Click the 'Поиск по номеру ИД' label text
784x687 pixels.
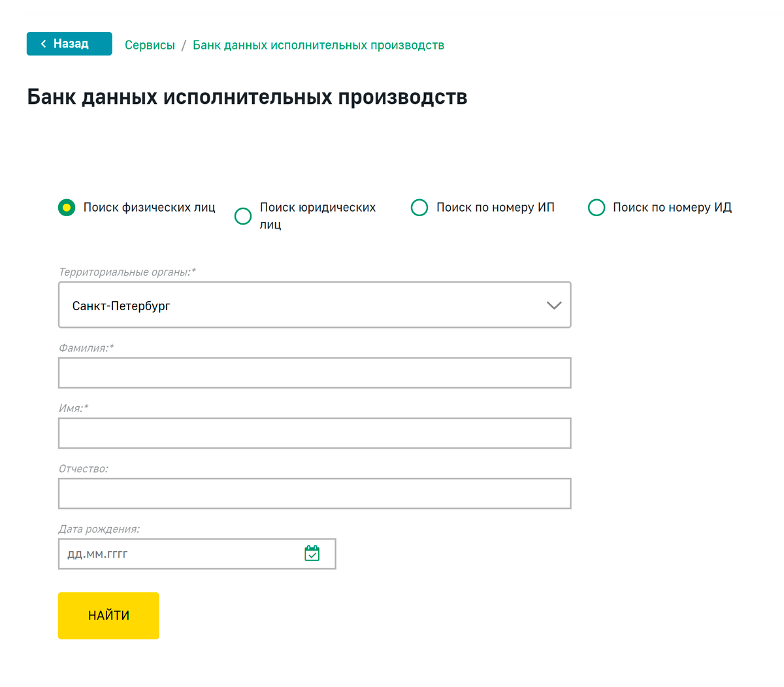coord(672,208)
